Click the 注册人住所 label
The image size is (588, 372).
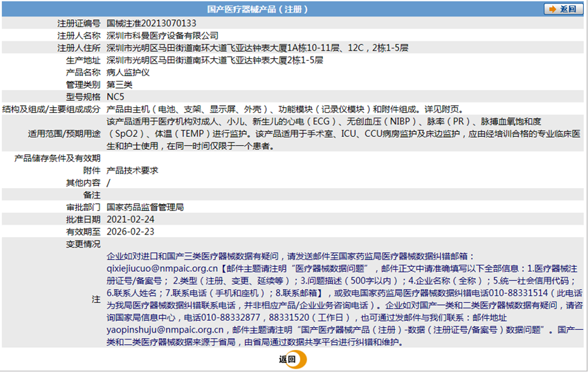(79, 48)
